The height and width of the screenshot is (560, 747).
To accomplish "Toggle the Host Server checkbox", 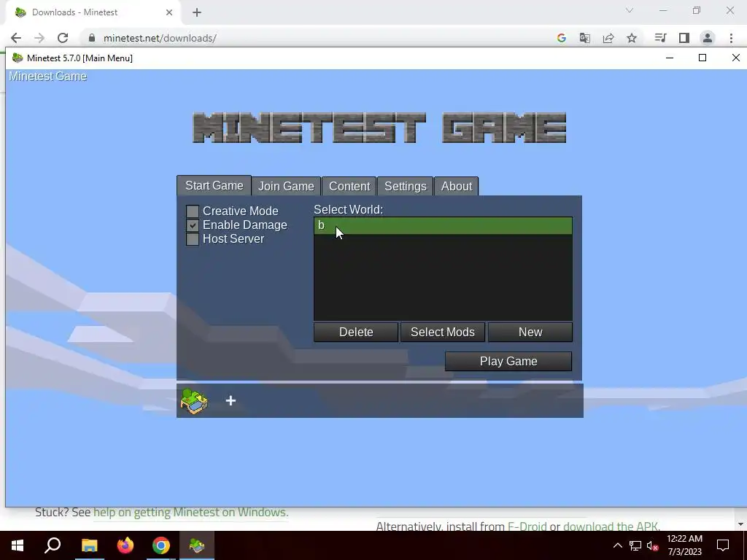I will pos(193,239).
